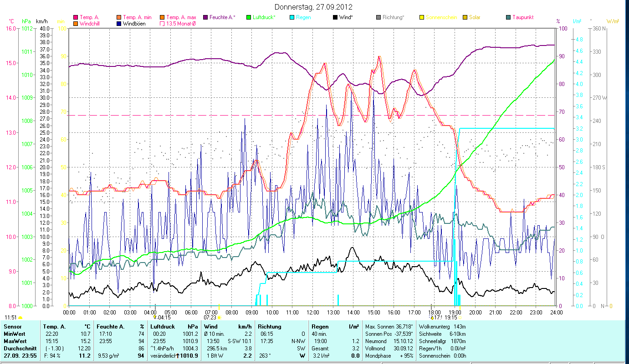629x364 pixels.
Task: Click the Luftdruck table header
Action: pyautogui.click(x=162, y=327)
